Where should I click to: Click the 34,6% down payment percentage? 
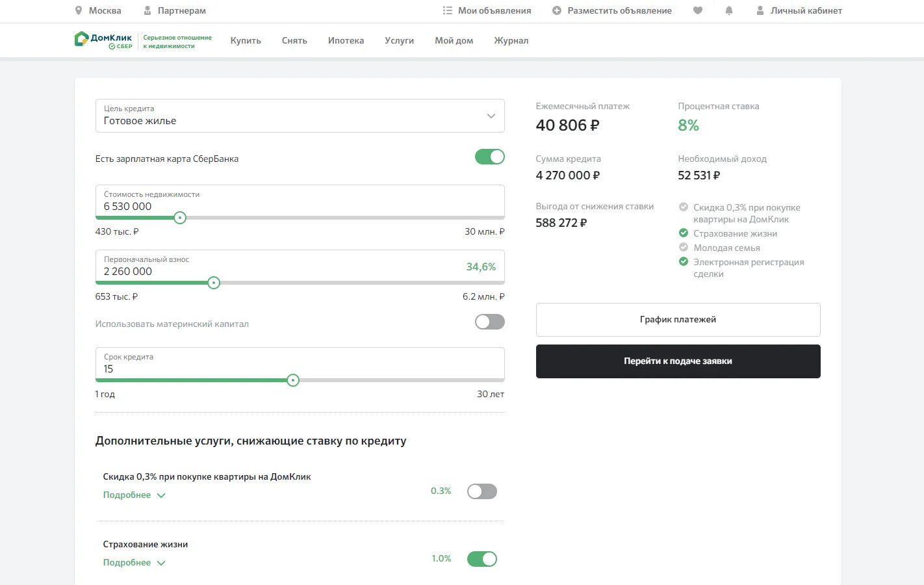point(481,266)
